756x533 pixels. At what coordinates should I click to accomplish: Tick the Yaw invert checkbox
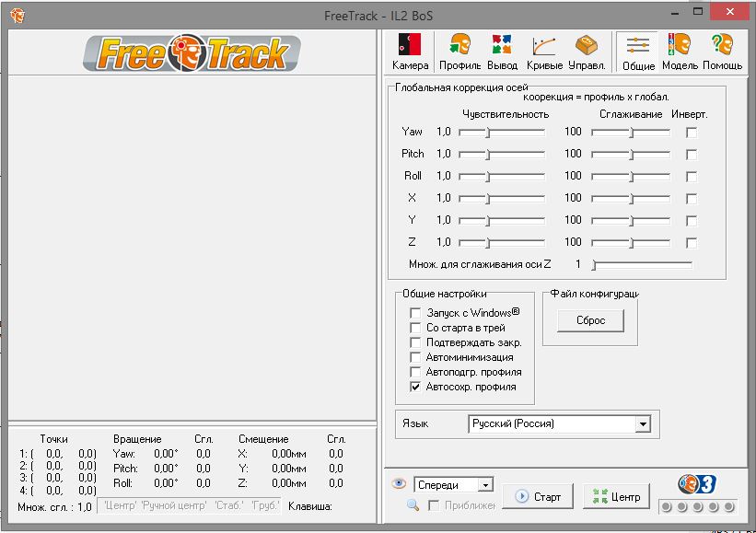[692, 132]
